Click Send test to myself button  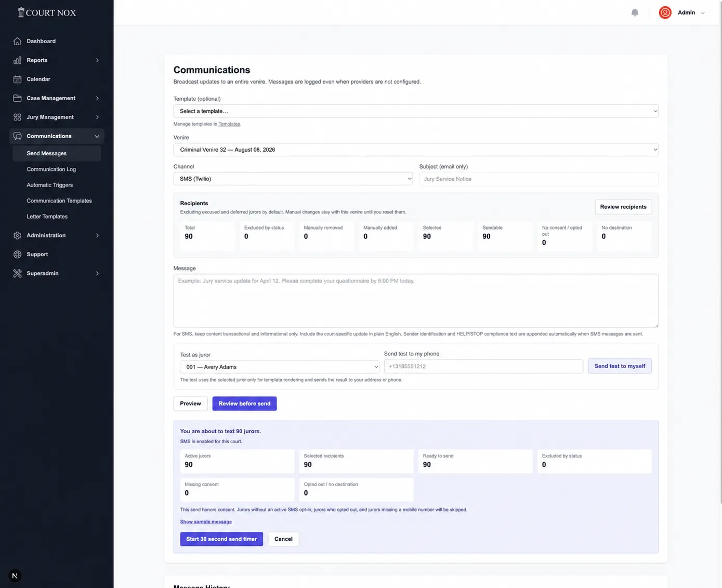coord(620,366)
